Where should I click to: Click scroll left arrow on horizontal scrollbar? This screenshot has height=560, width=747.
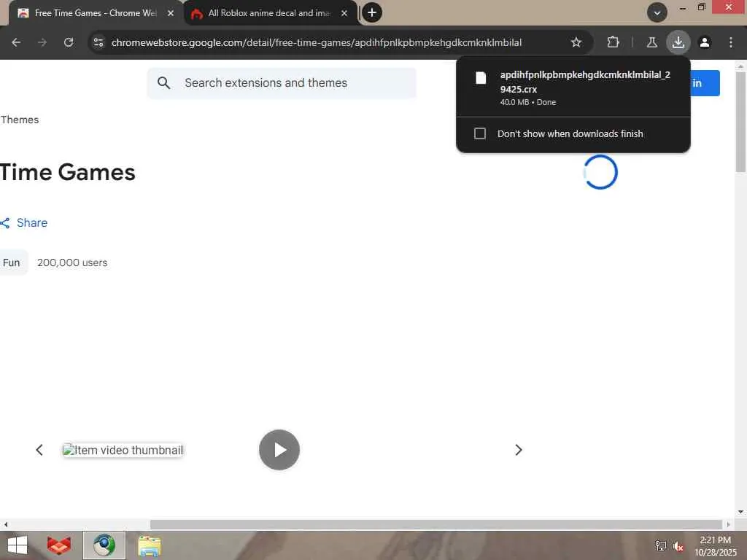(6, 524)
